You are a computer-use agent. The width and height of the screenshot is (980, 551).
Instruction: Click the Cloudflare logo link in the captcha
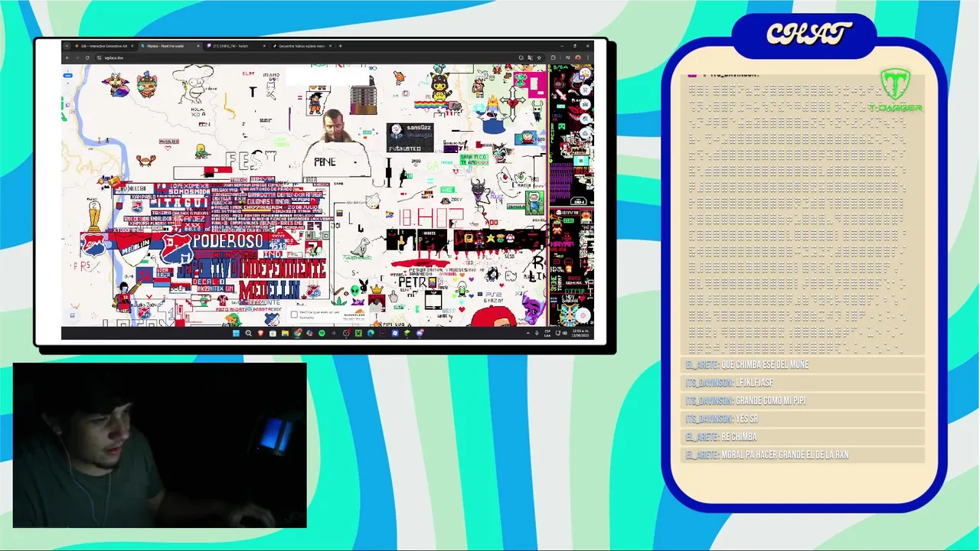[x=356, y=313]
